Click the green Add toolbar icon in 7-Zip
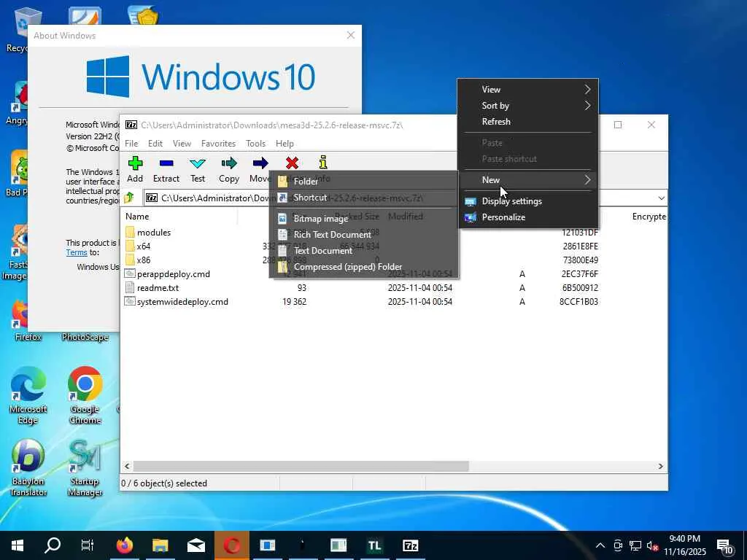747x560 pixels. pos(135,163)
